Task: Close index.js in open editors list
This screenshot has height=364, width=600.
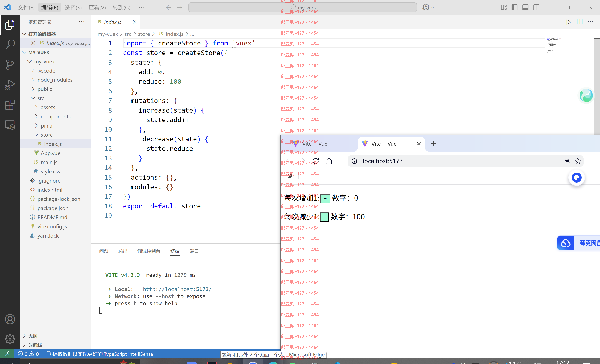Action: (x=33, y=43)
